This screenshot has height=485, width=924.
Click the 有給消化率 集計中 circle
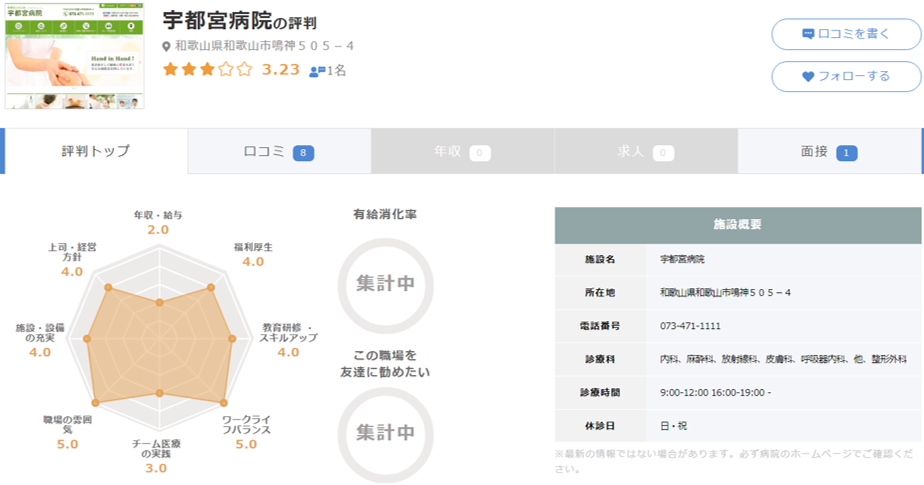[385, 285]
